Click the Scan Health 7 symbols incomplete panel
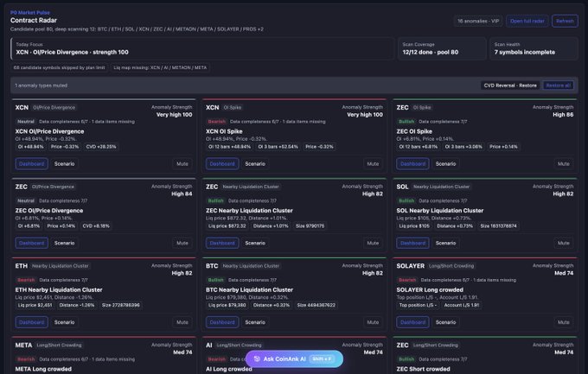The width and height of the screenshot is (588, 374). click(534, 48)
